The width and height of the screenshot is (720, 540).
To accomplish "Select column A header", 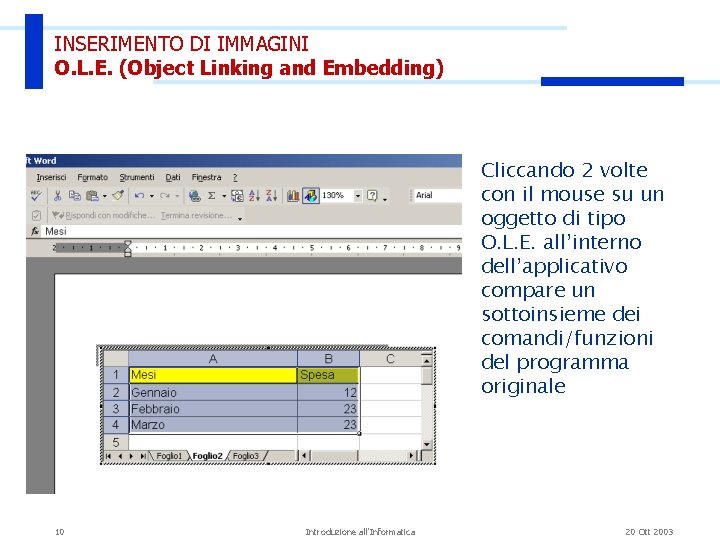I will click(213, 359).
